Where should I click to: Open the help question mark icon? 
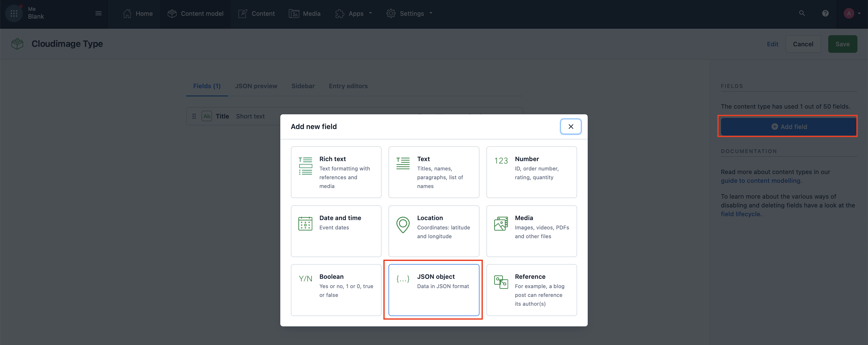coord(825,13)
